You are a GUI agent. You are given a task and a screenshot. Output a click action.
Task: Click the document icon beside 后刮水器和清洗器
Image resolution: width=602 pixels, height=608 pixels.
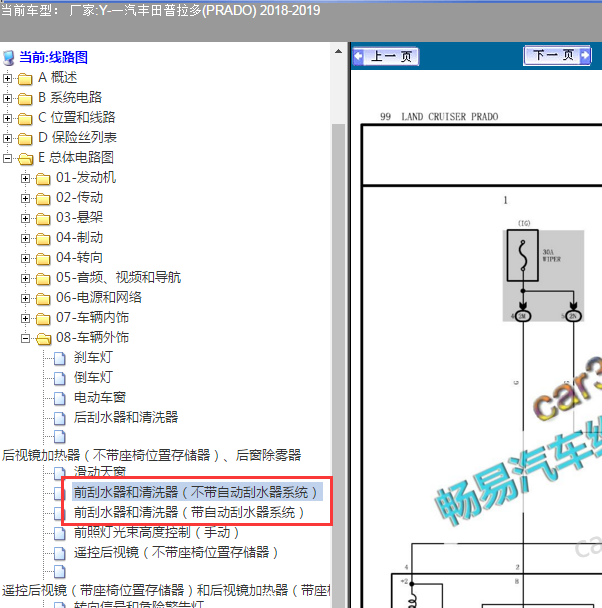pyautogui.click(x=60, y=418)
